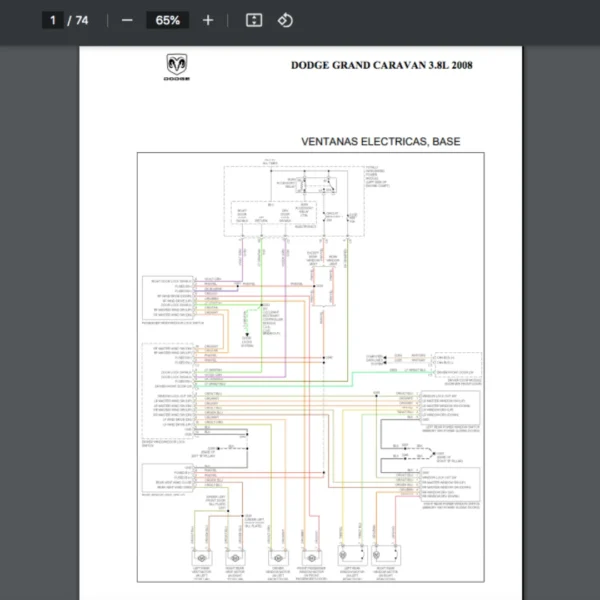Image resolution: width=600 pixels, height=600 pixels.
Task: Click the 'DODGE GRAND CARAVAN 3.8L 2008' title
Action: pyautogui.click(x=382, y=67)
